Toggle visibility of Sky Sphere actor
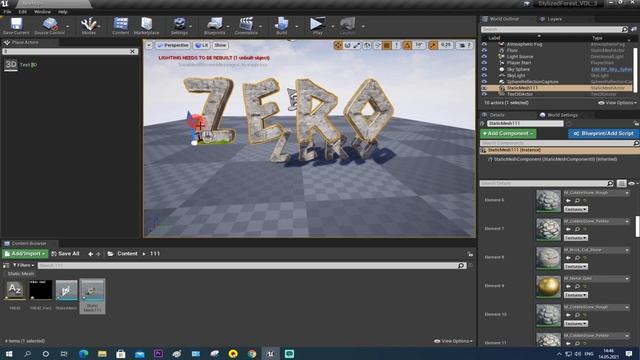Screen dimensions: 640x360 click(x=484, y=69)
